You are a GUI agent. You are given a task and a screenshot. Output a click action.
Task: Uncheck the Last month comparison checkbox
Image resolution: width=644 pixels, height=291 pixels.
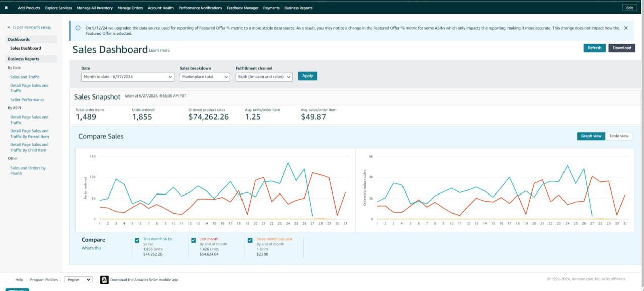pyautogui.click(x=193, y=240)
